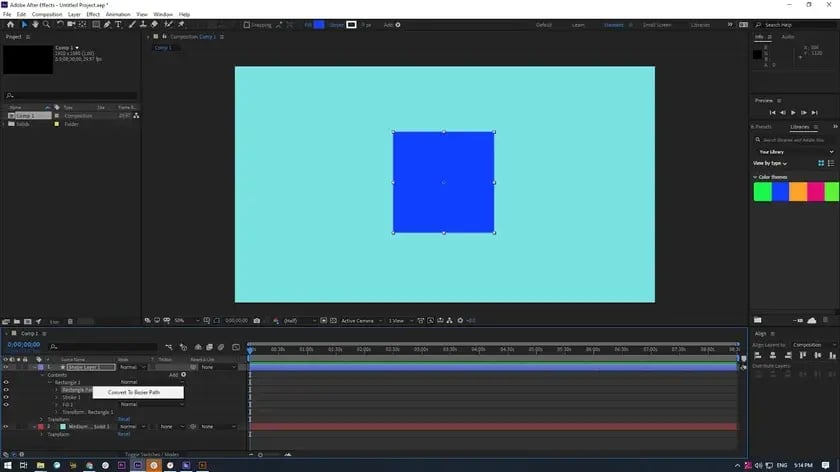Expand the View by type dropdown
The width and height of the screenshot is (840, 472).
[770, 163]
